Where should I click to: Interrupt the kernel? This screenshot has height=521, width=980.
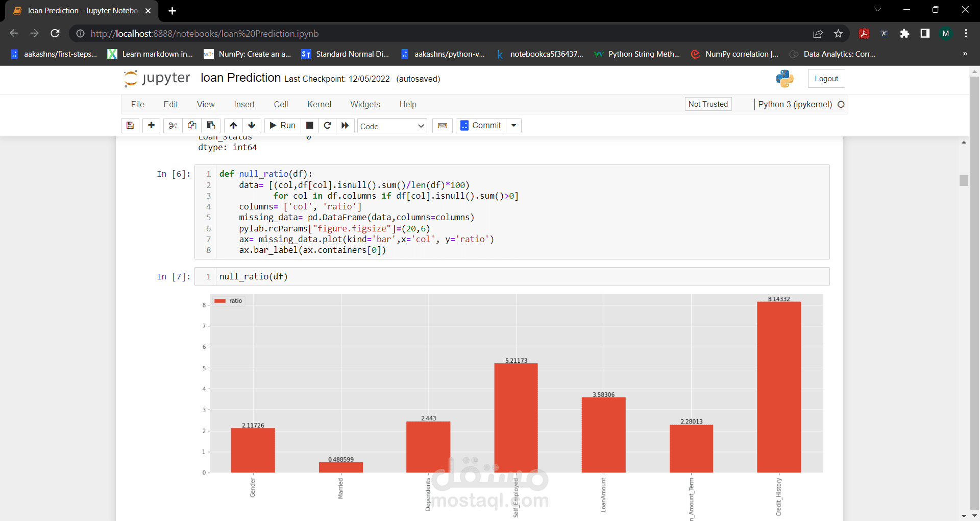click(309, 126)
